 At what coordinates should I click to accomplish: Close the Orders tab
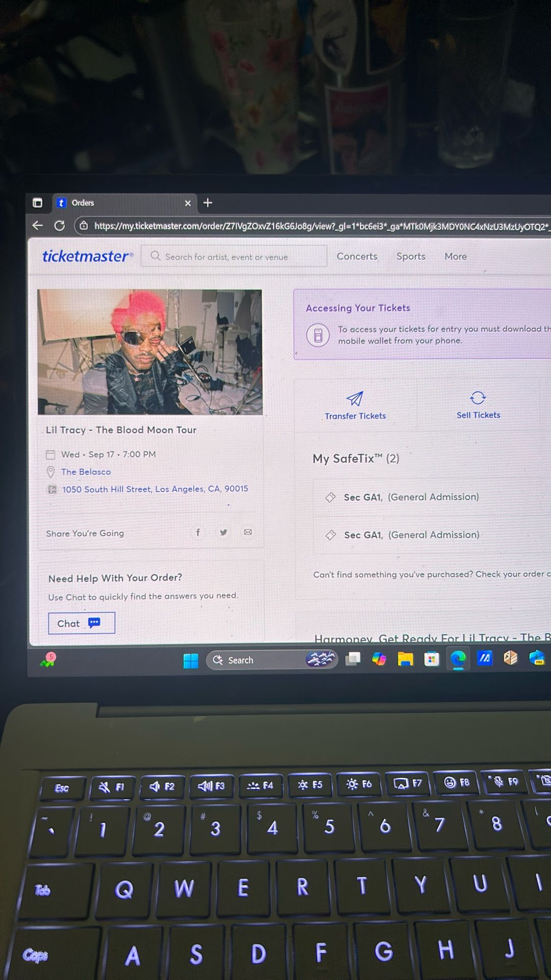(188, 203)
